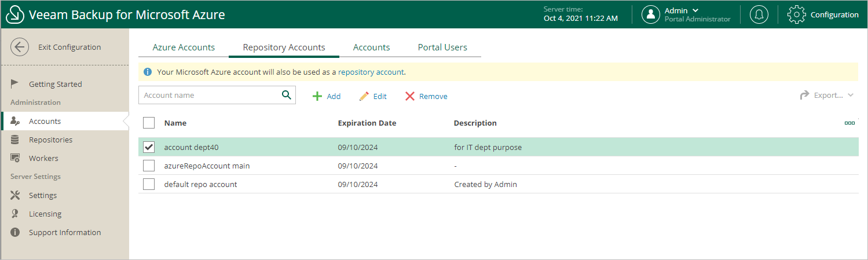This screenshot has height=260, width=868.
Task: Click the Admin user avatar icon
Action: [651, 14]
